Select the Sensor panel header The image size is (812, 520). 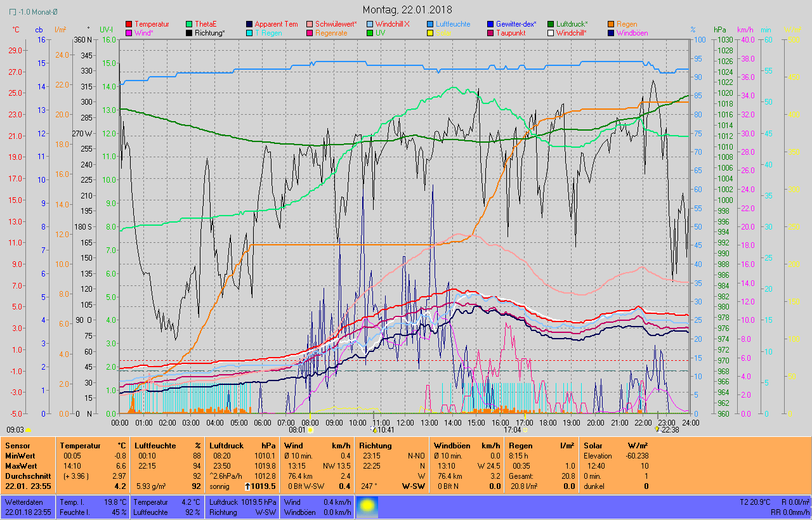(x=17, y=446)
